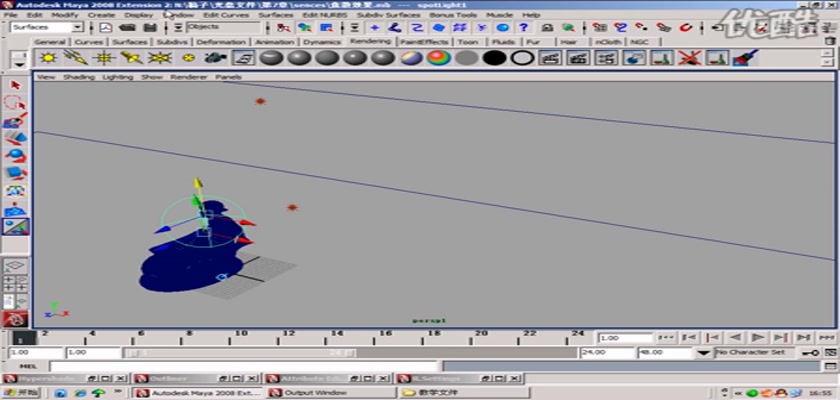Viewport: 840px width, 400px height.
Task: Enable select by hierarchy mode
Action: [x=283, y=27]
